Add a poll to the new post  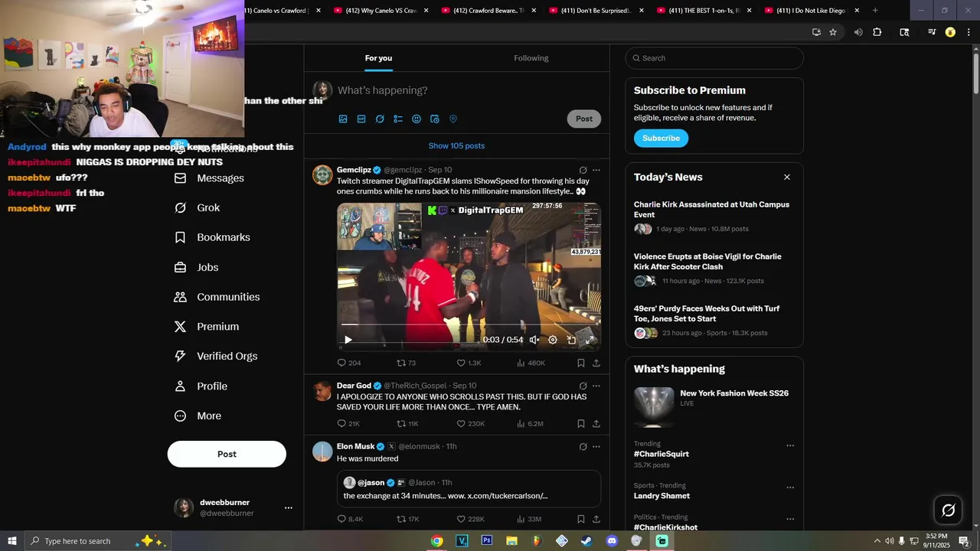coord(398,119)
